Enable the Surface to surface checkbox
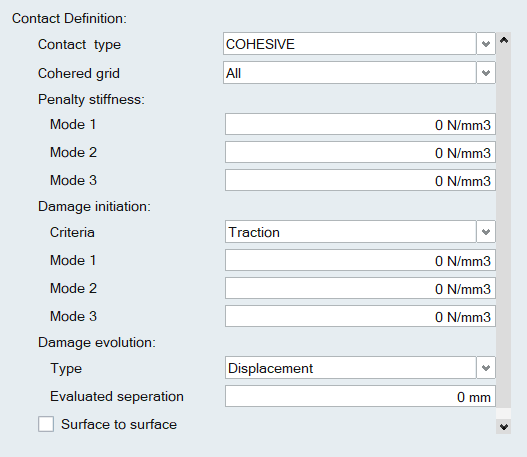Screen dimensions: 527x457 [x=46, y=424]
